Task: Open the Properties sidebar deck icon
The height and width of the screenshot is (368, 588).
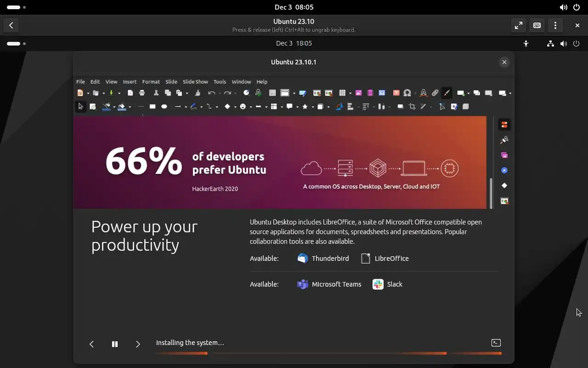Action: (504, 125)
